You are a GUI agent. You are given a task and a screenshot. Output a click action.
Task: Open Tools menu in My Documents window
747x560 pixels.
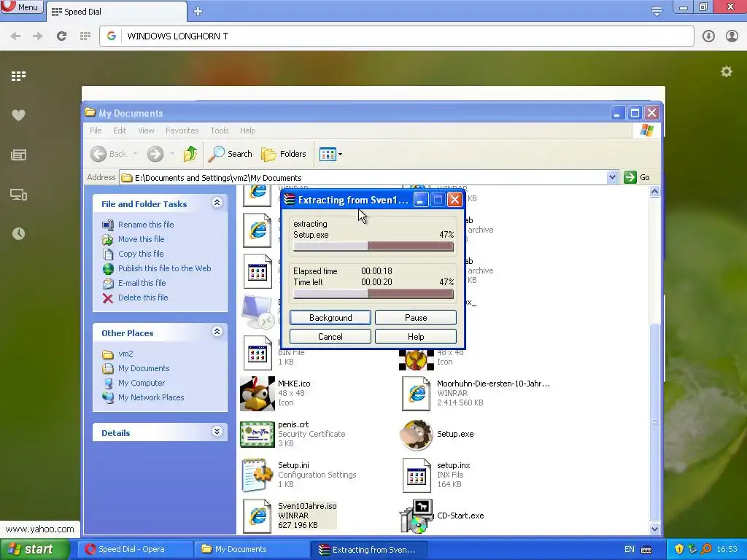(x=220, y=131)
